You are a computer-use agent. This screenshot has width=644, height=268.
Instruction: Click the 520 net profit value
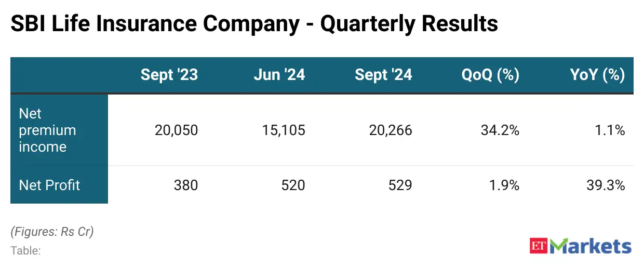coord(293,185)
